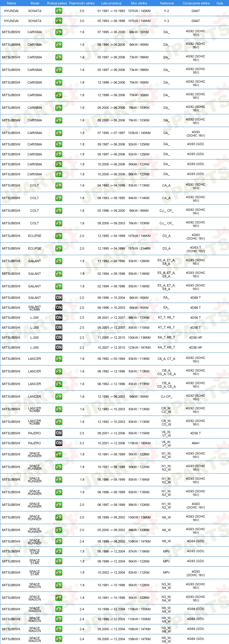
Task: Click fuel icon in Space Runner 2.4 108kW / 147KM row
Action: pos(59,541)
